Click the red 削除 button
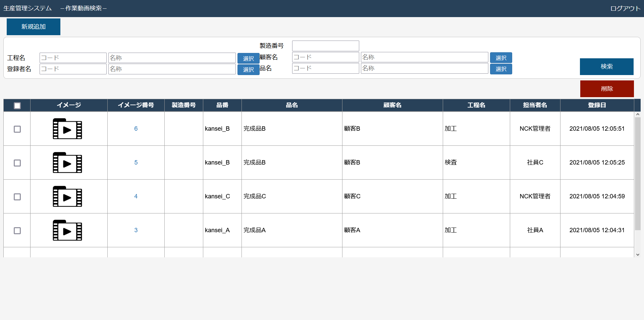This screenshot has width=644, height=320. [x=607, y=89]
